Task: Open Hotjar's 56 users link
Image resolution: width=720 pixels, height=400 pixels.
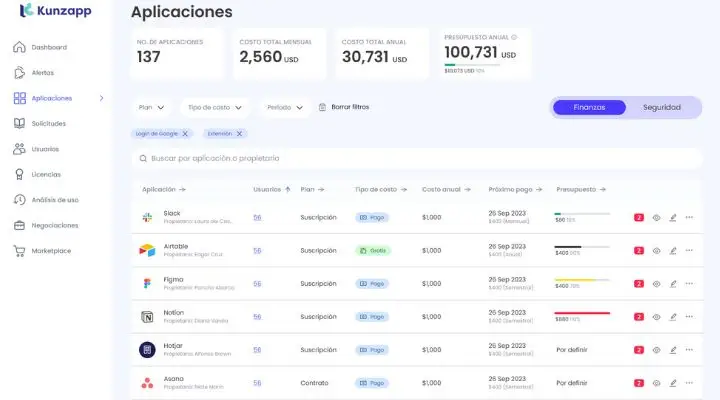Action: (257, 349)
